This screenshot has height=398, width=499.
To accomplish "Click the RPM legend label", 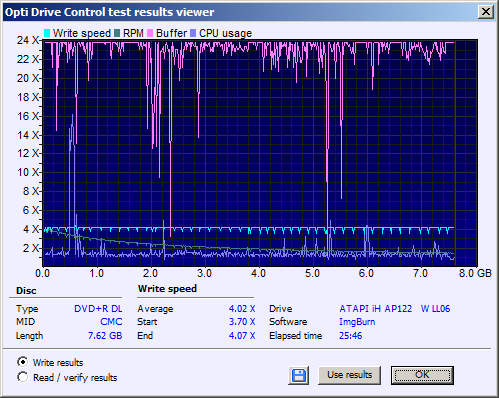I will point(133,33).
